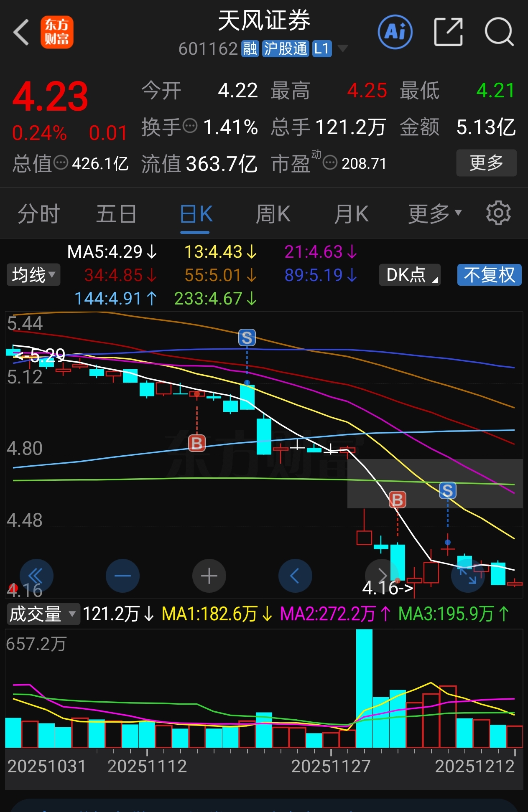Viewport: 528px width, 812px height.
Task: Tap the 144:4.91 moving average value
Action: tap(116, 298)
